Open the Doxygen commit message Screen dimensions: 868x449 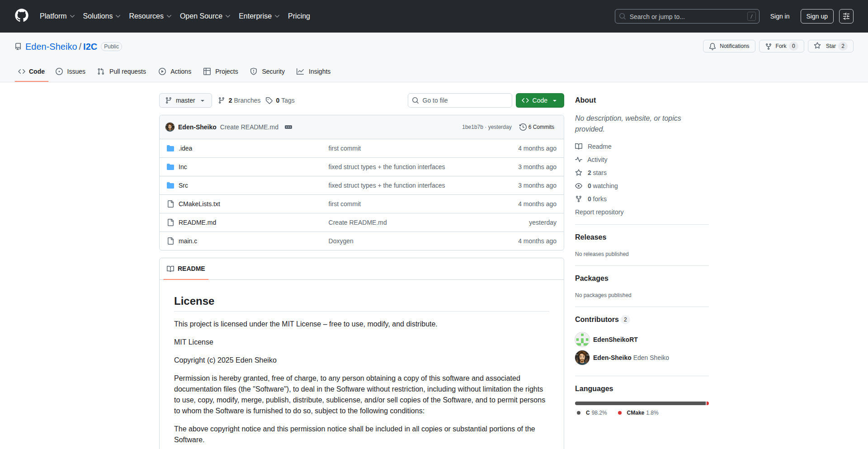[x=341, y=241]
